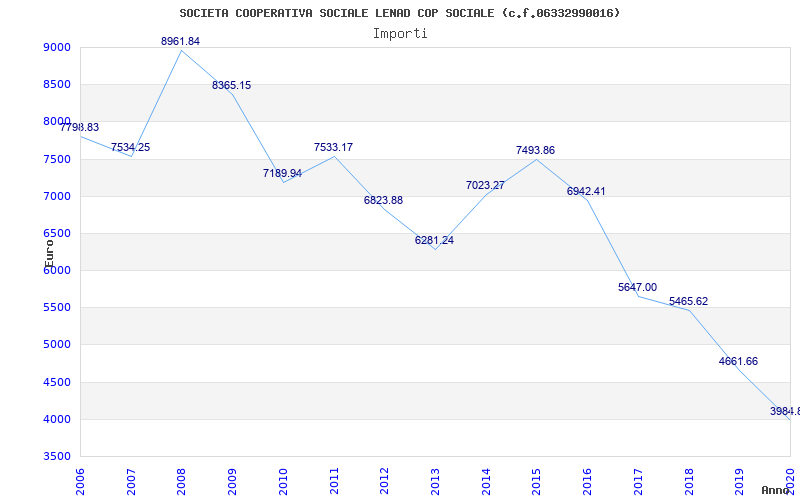Click the 7798.83 data label
Screen dimensions: 800x500
[x=80, y=127]
